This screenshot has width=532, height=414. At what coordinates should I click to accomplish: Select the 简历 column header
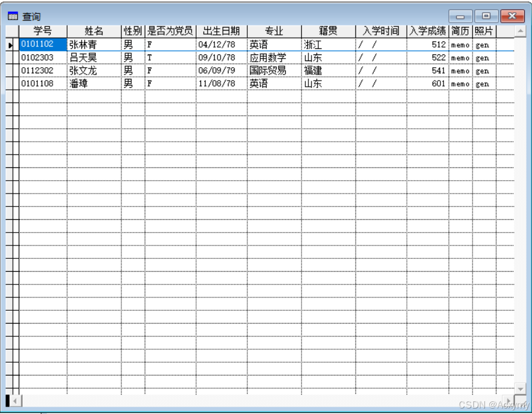coord(461,31)
